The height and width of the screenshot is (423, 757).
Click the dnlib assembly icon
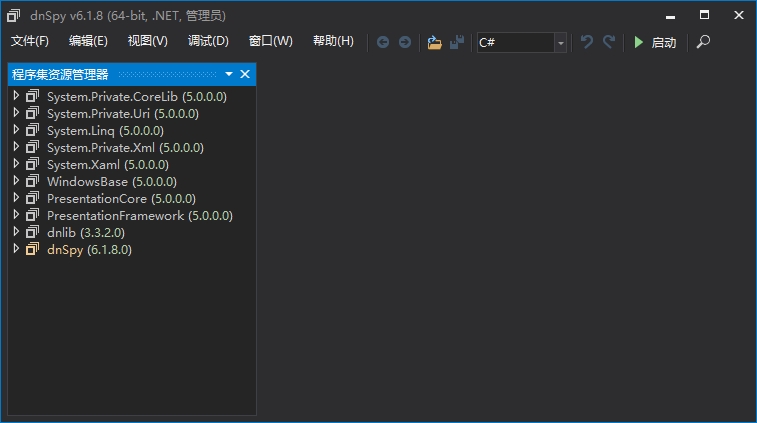(32, 232)
